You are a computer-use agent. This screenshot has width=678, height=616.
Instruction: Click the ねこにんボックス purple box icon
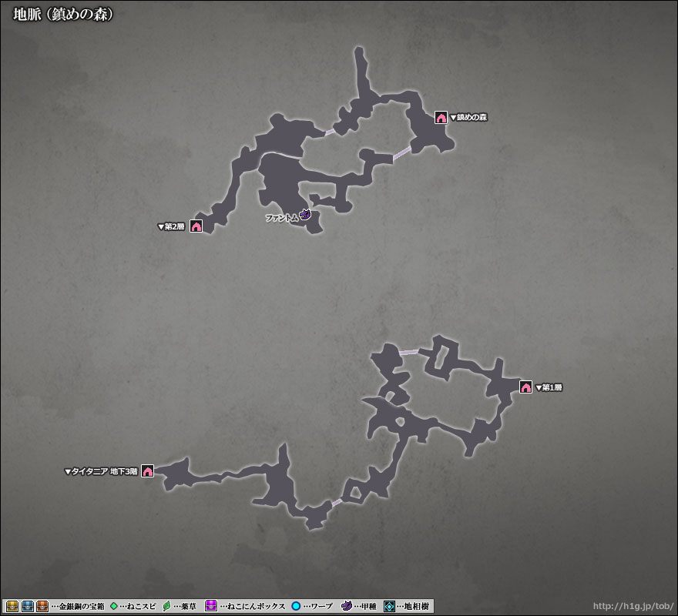[x=211, y=606]
